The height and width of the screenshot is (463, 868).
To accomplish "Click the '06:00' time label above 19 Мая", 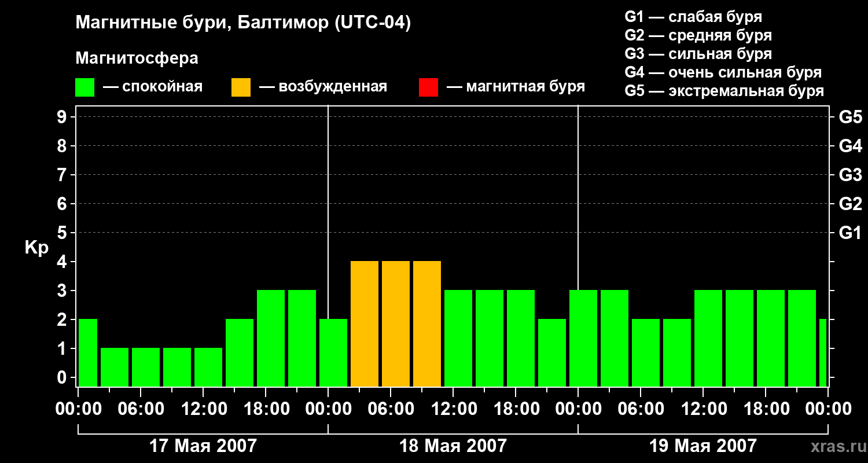I will (x=641, y=409).
